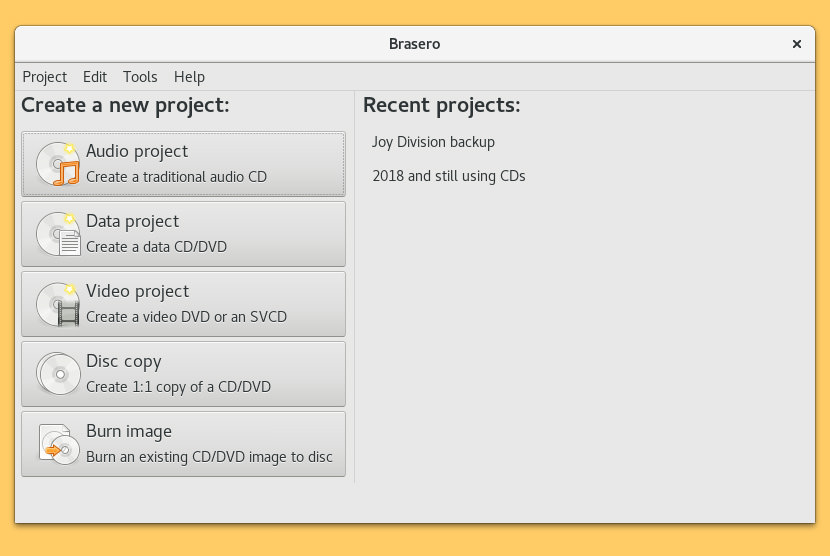Open recent project Joy Division backup
Screen dimensions: 830x556
433,142
